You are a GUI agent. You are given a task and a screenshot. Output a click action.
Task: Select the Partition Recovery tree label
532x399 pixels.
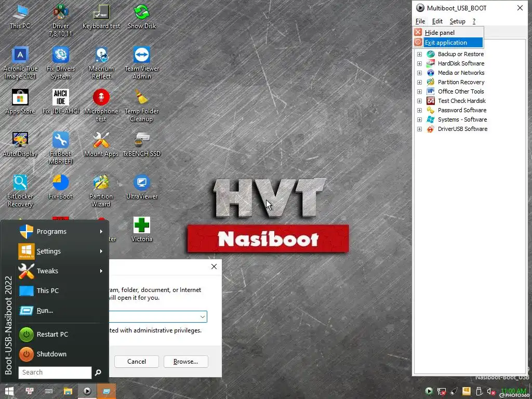click(x=461, y=82)
